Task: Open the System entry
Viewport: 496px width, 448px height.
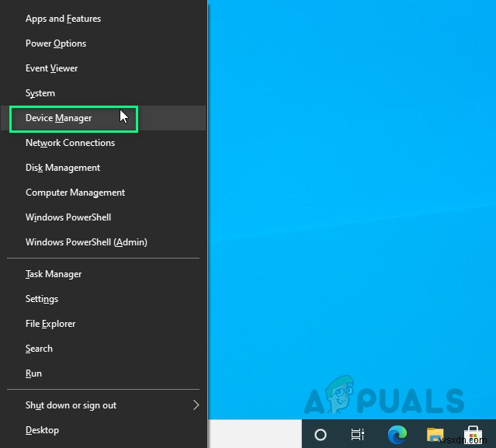Action: tap(103, 93)
